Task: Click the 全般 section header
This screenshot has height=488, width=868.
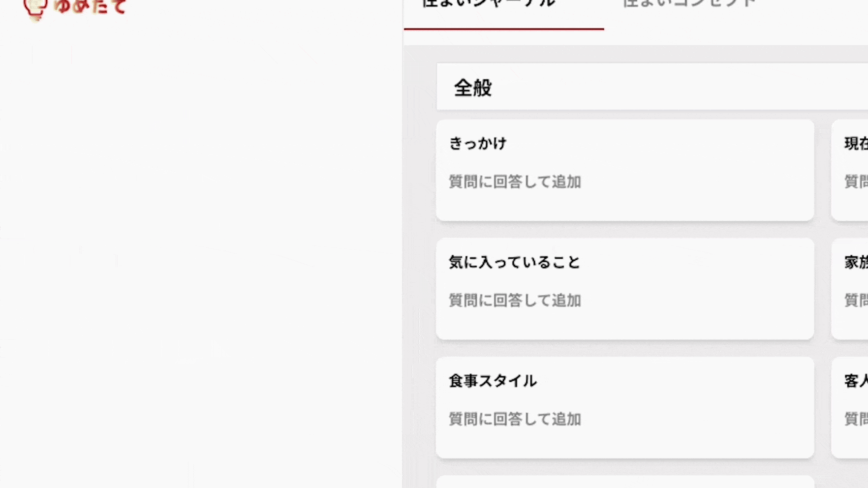Action: 473,88
